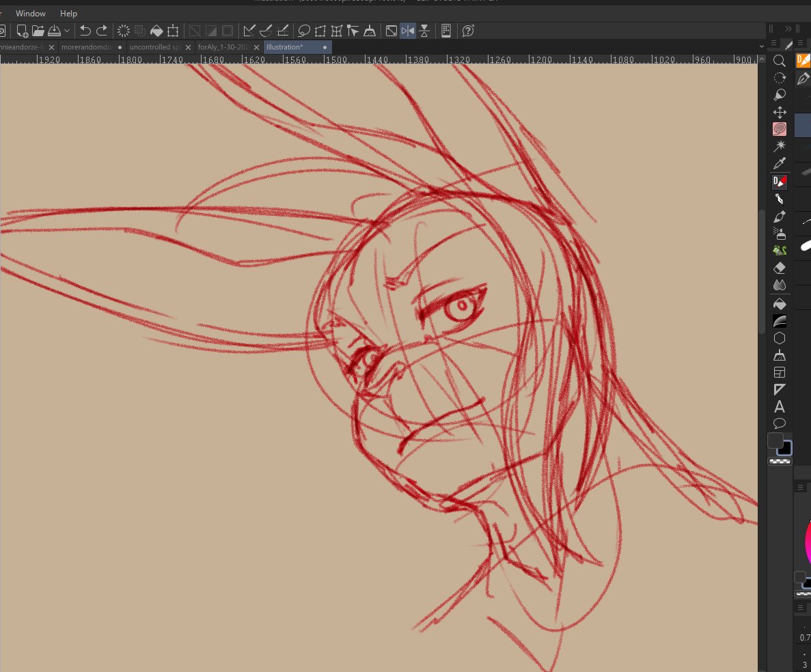Image resolution: width=811 pixels, height=672 pixels.
Task: Click the Scale/Rotate transform icon
Action: 173,31
